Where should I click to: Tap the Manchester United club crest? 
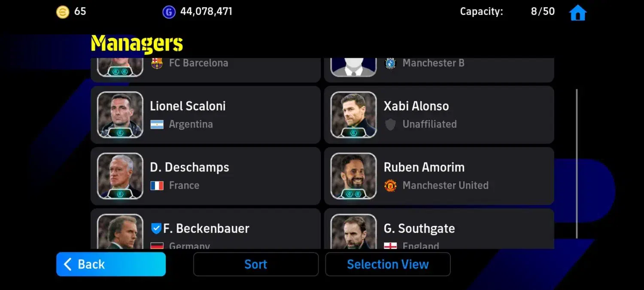[390, 186]
